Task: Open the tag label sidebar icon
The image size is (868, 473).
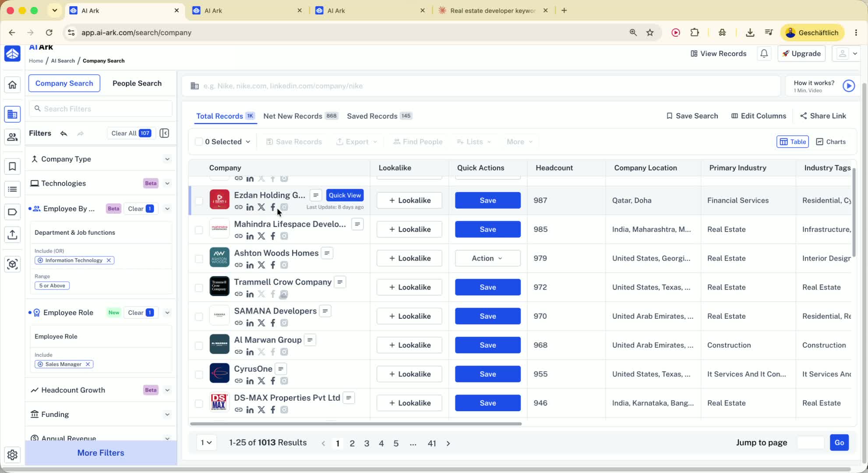Action: tap(12, 212)
